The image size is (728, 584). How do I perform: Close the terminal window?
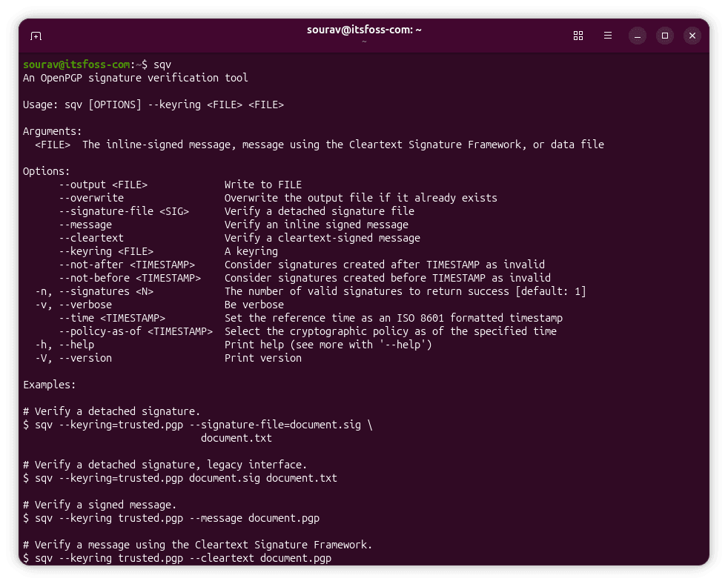click(x=692, y=36)
